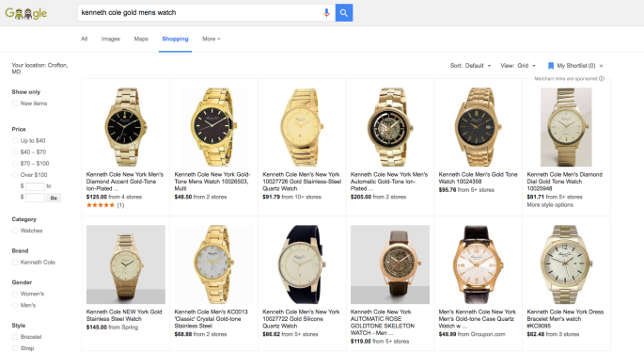Click the $125.00 Diamond Accent watch image
Screen dimensions: 644x352
(x=126, y=126)
